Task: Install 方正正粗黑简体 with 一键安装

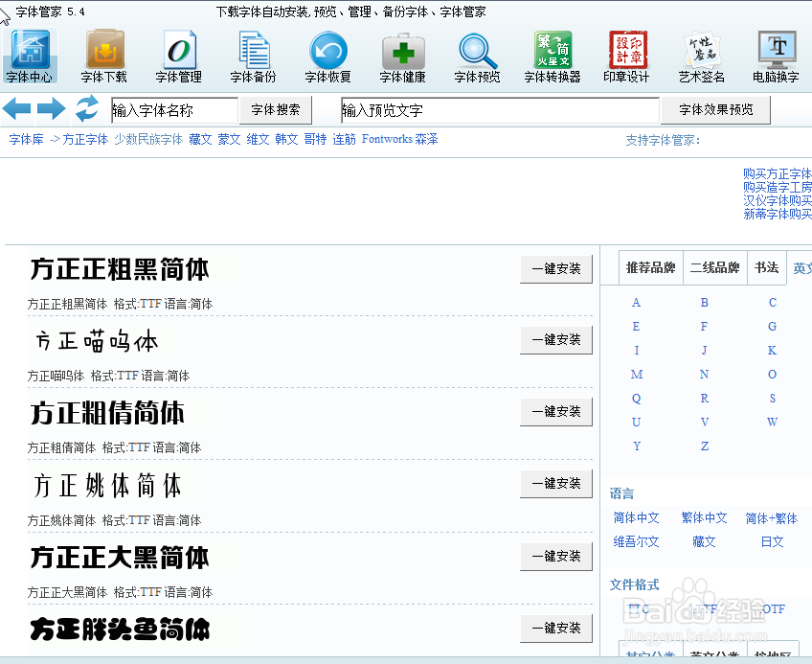Action: (556, 269)
